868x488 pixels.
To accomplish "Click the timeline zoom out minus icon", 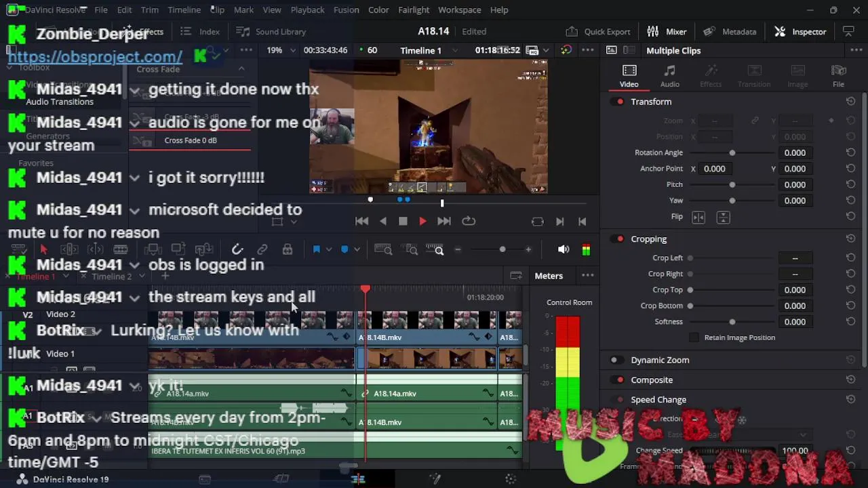I will (458, 249).
